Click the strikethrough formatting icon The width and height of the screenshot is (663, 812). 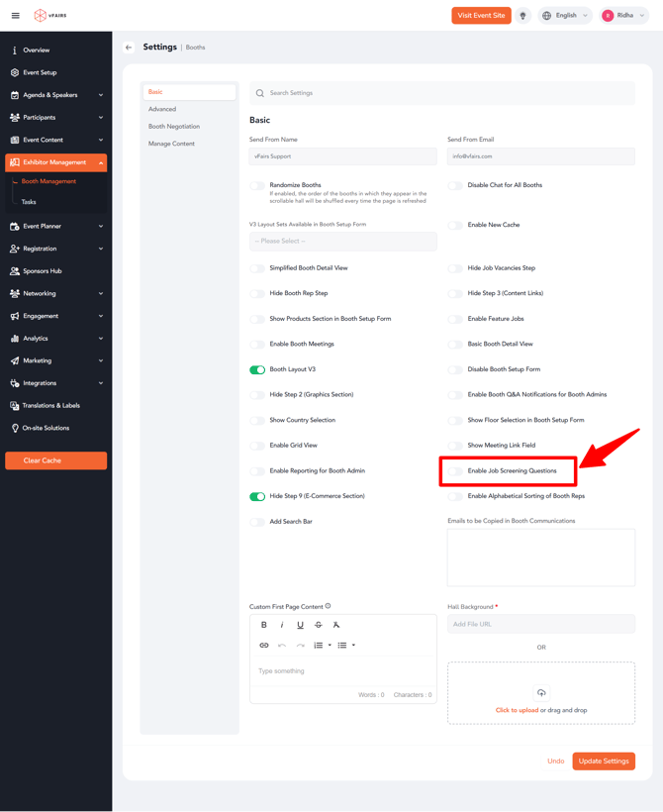pos(319,625)
